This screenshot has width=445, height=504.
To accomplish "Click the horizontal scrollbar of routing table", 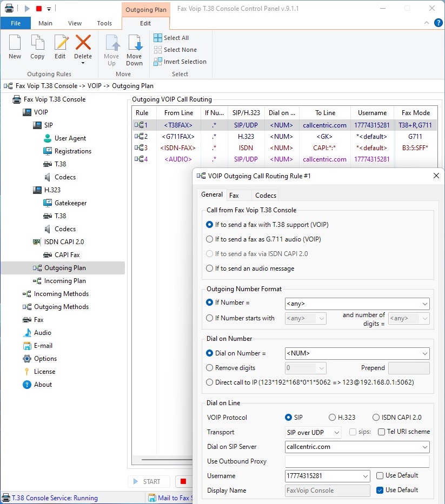I will pos(167,460).
